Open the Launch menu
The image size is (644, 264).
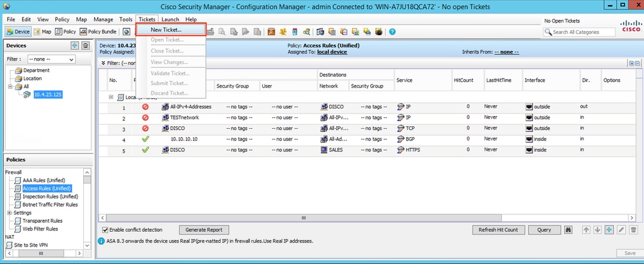coord(170,19)
